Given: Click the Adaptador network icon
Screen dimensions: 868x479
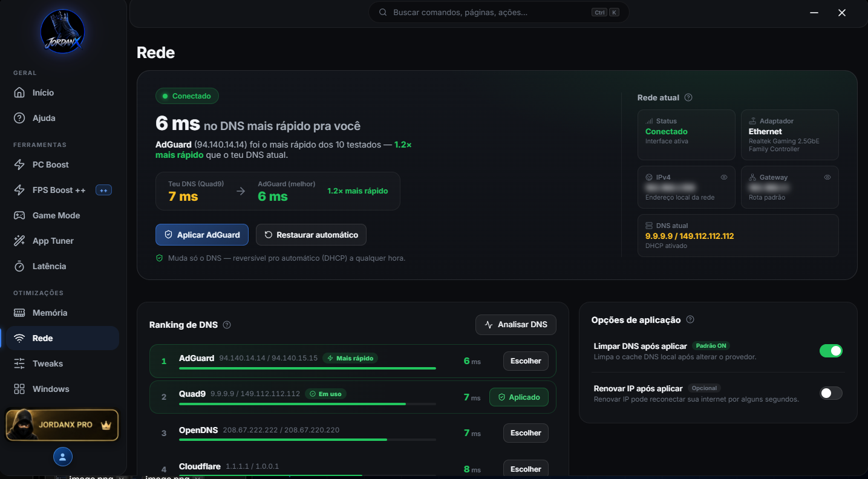Looking at the screenshot, I should 753,121.
